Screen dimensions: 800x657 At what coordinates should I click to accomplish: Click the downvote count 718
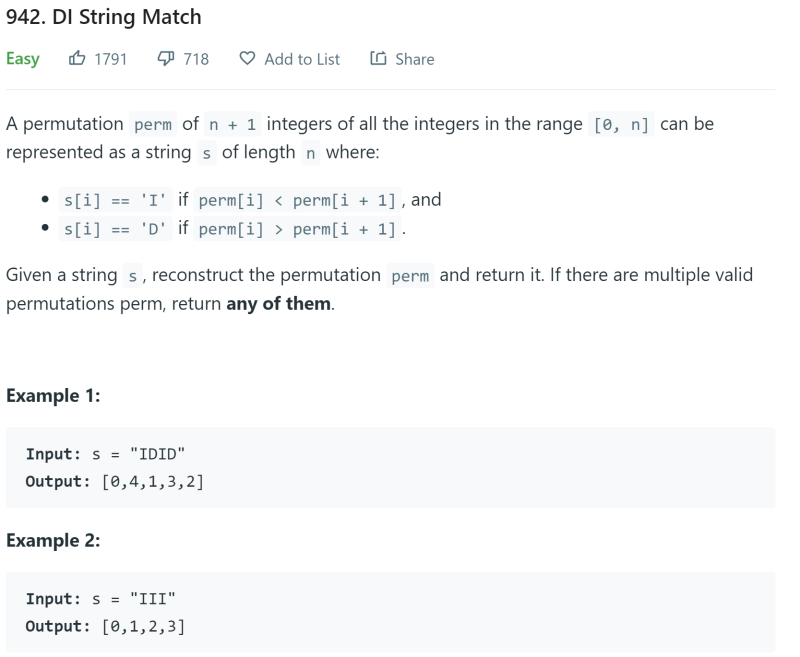tap(196, 59)
